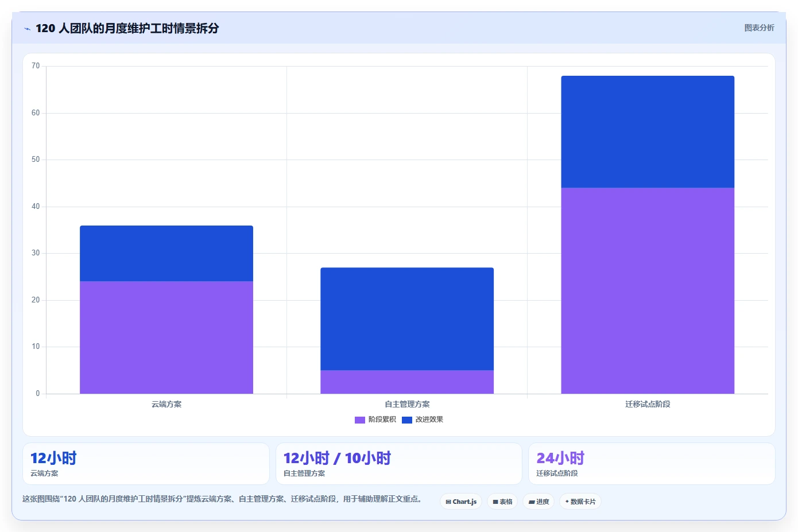798x532 pixels.
Task: Open the 12小时 / 10小时 stat card
Action: 399,464
